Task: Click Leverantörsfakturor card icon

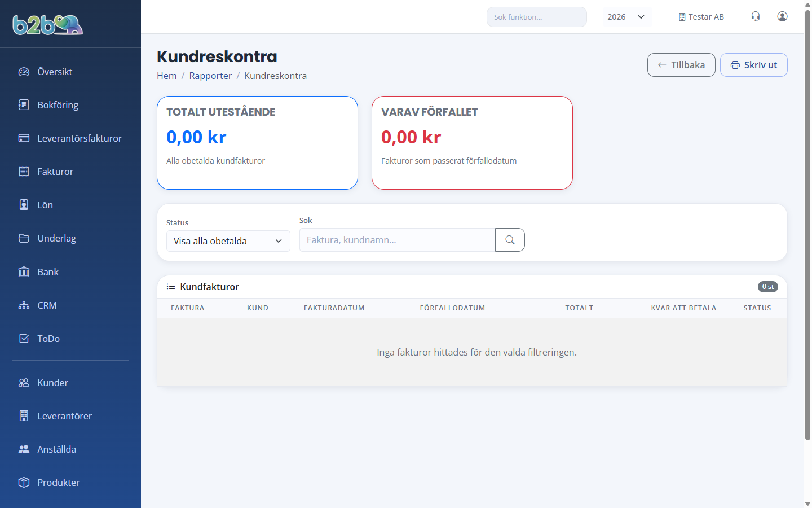Action: (24, 138)
